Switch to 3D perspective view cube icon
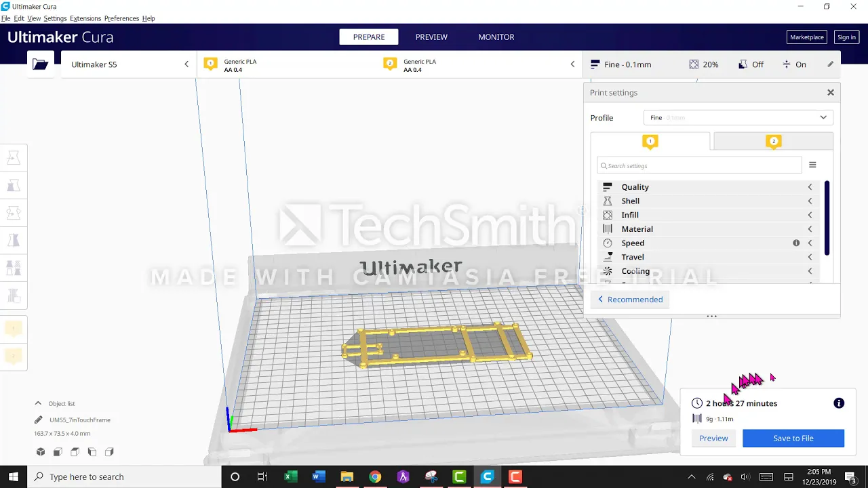This screenshot has height=488, width=868. tap(41, 452)
